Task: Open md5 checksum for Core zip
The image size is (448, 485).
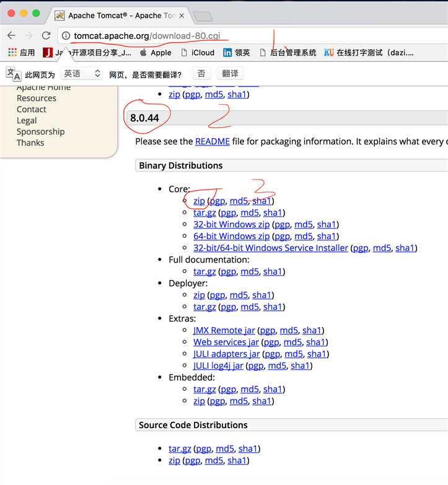Action: 239,201
